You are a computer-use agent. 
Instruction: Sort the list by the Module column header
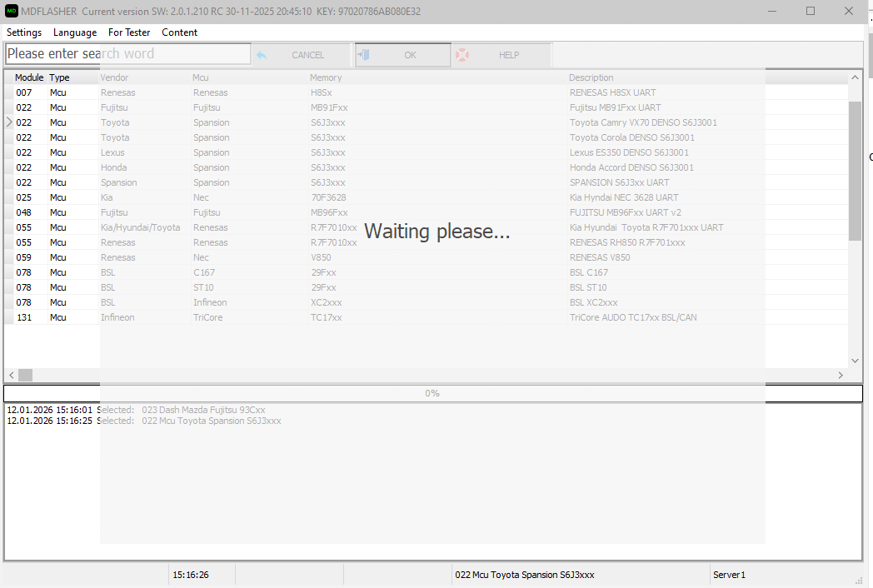tap(29, 77)
